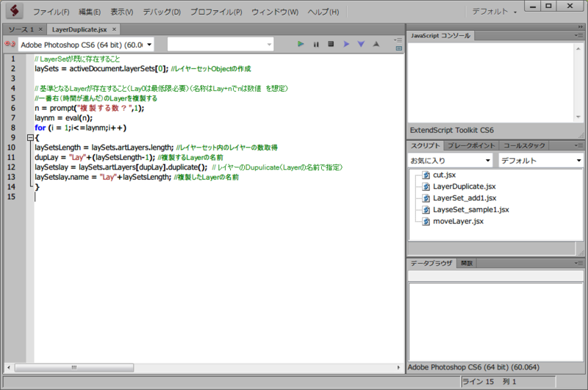The width and height of the screenshot is (588, 390).
Task: Select the LayerDuplicate.jsx document tab
Action: tap(79, 29)
